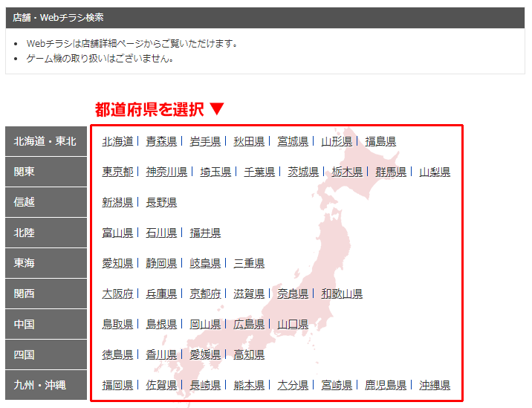The height and width of the screenshot is (408, 532).
Task: Open the 山梨県 link
Action: tap(435, 172)
